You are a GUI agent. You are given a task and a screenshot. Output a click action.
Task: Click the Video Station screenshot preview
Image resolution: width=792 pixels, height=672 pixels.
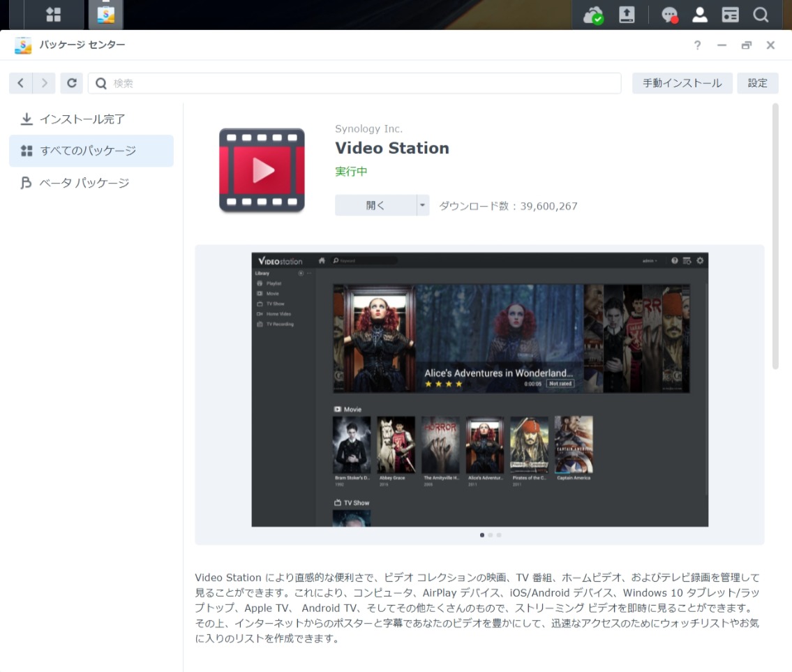[479, 391]
